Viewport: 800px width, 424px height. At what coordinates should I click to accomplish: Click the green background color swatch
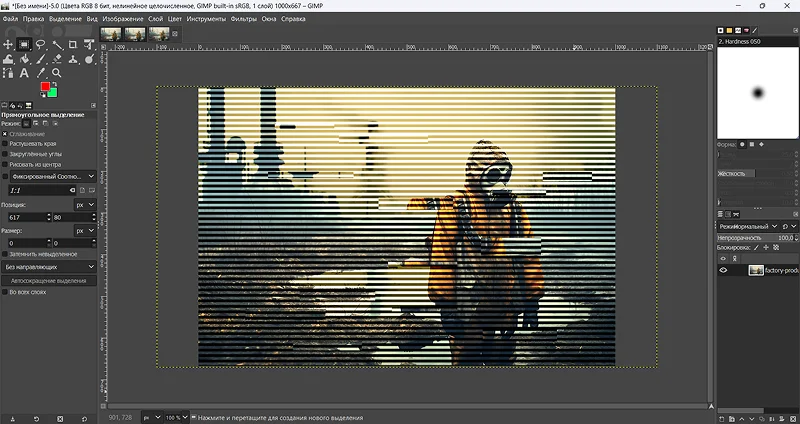click(x=53, y=93)
